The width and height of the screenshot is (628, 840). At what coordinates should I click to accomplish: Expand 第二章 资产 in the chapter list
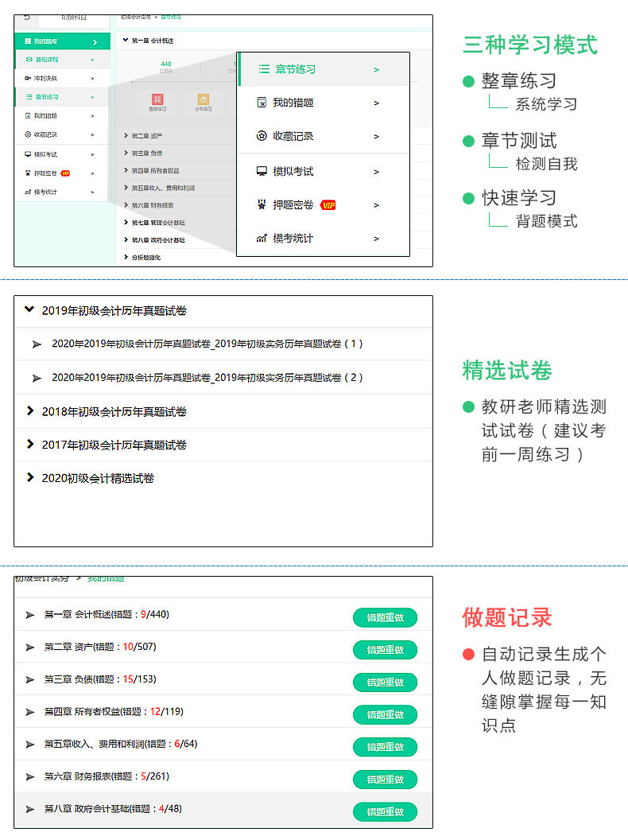[126, 135]
